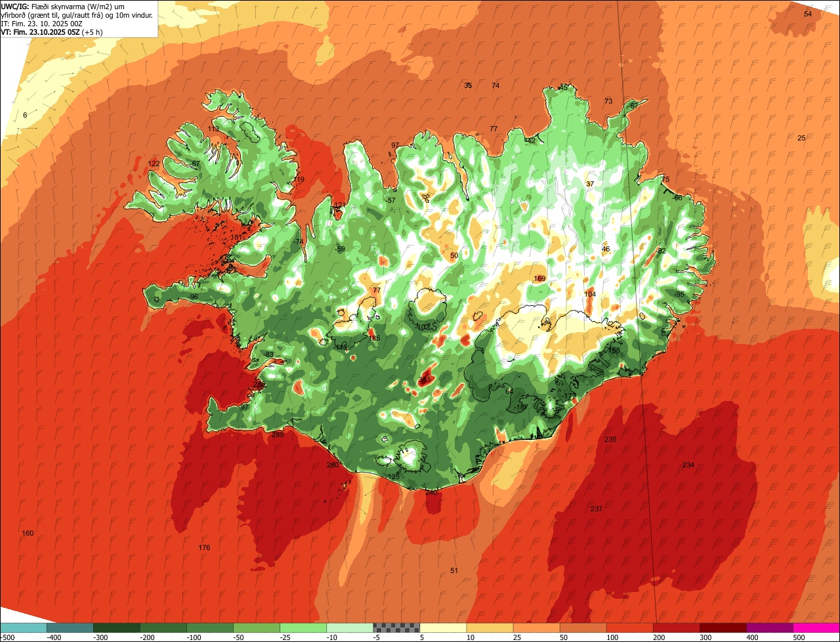Image resolution: width=840 pixels, height=642 pixels.
Task: Pick the dark red 300 to 400 legend swatch
Action: pos(723,628)
